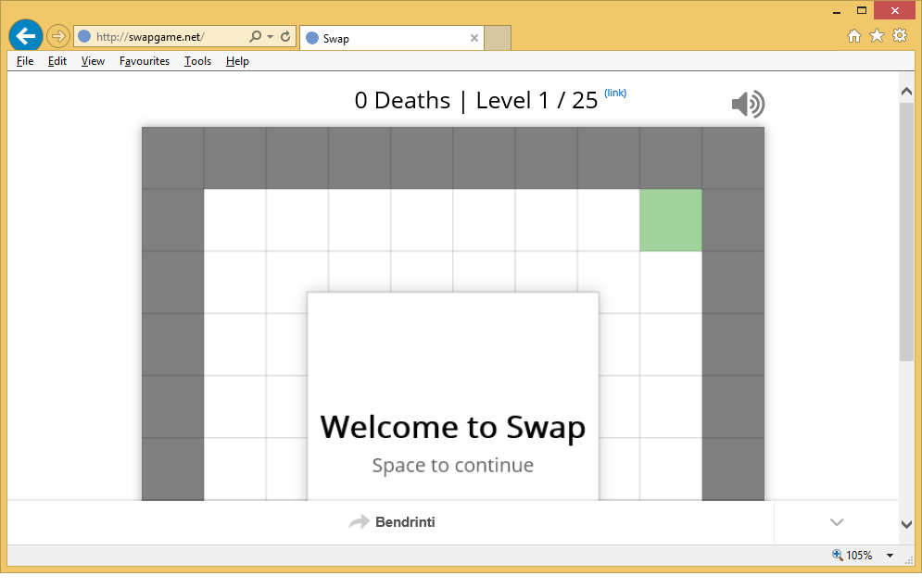
Task: Expand the bottom bar chevron
Action: 837,522
